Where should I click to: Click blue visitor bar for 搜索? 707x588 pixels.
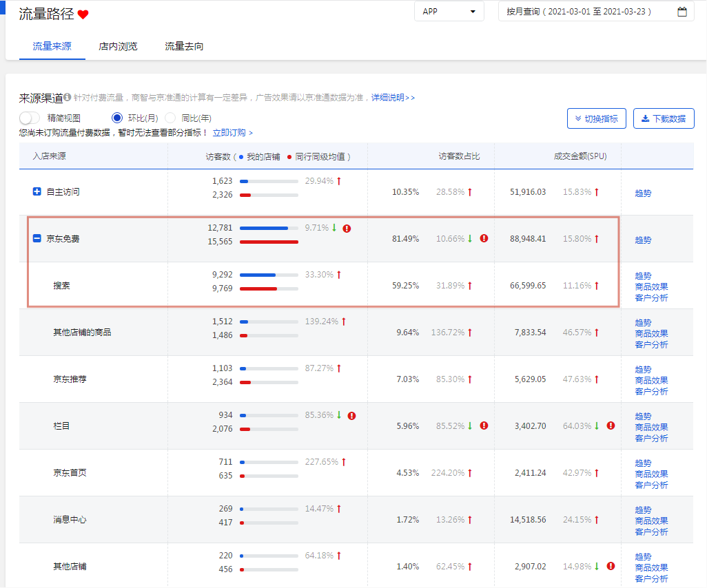pos(258,275)
